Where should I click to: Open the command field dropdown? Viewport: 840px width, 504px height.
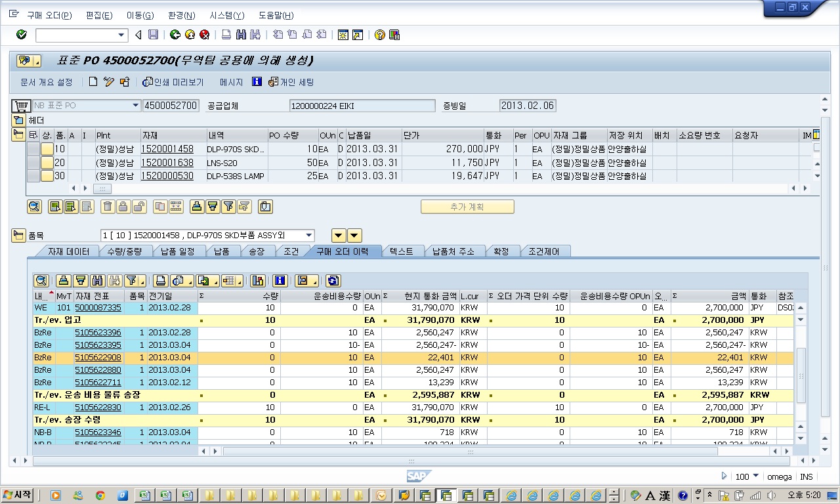(x=121, y=35)
